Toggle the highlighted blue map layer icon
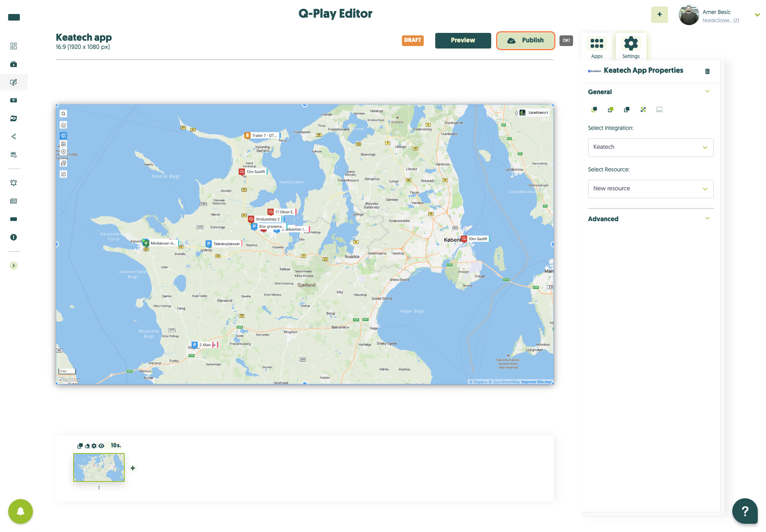Image resolution: width=766 pixels, height=532 pixels. [63, 136]
